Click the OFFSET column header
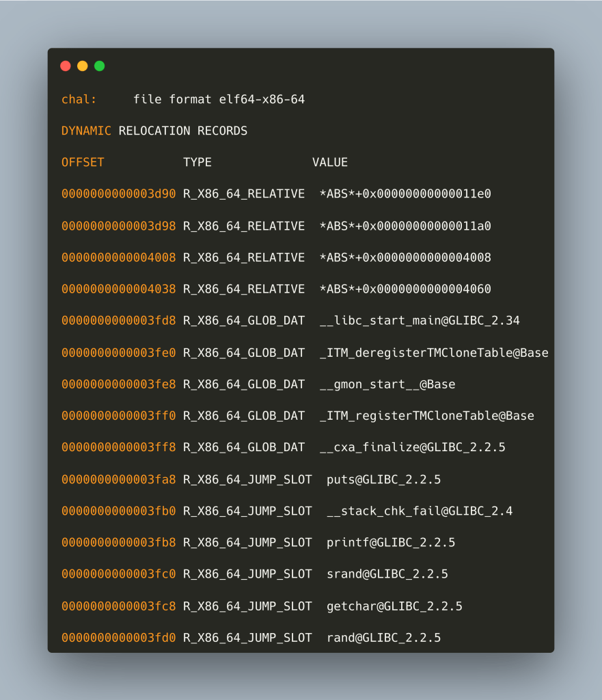602x700 pixels. 83,163
